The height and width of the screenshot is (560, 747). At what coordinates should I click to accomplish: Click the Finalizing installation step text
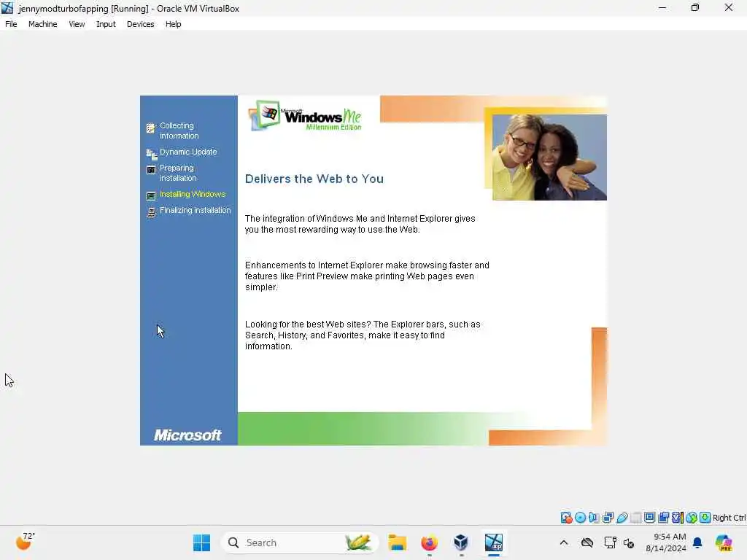(x=196, y=210)
